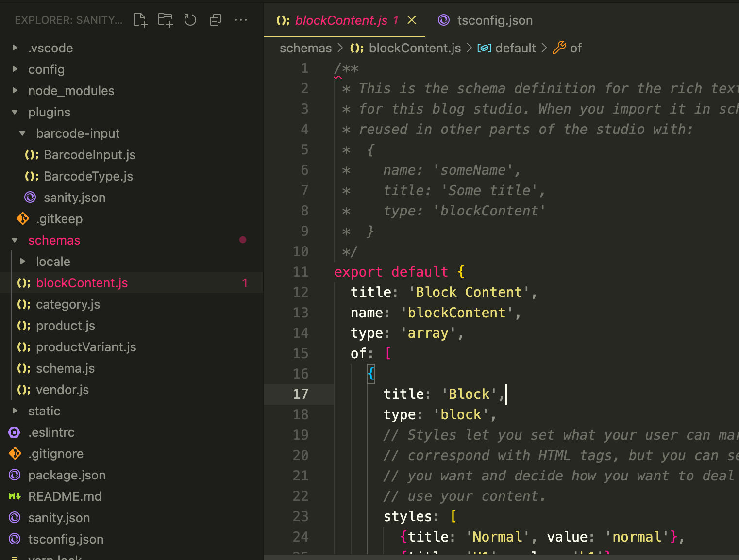Open product.js file
Image resolution: width=739 pixels, height=560 pixels.
pyautogui.click(x=132, y=326)
